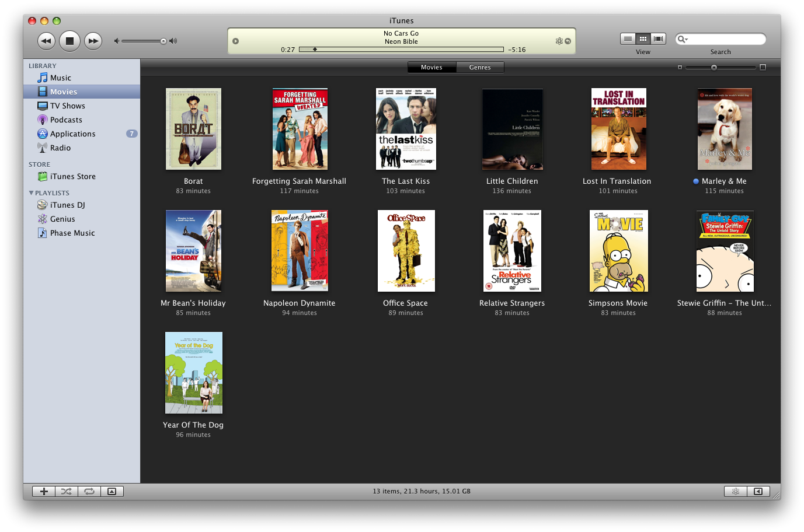Screen dimensions: 804x532
Task: Click the Genius atom icon in display
Action: pos(559,41)
